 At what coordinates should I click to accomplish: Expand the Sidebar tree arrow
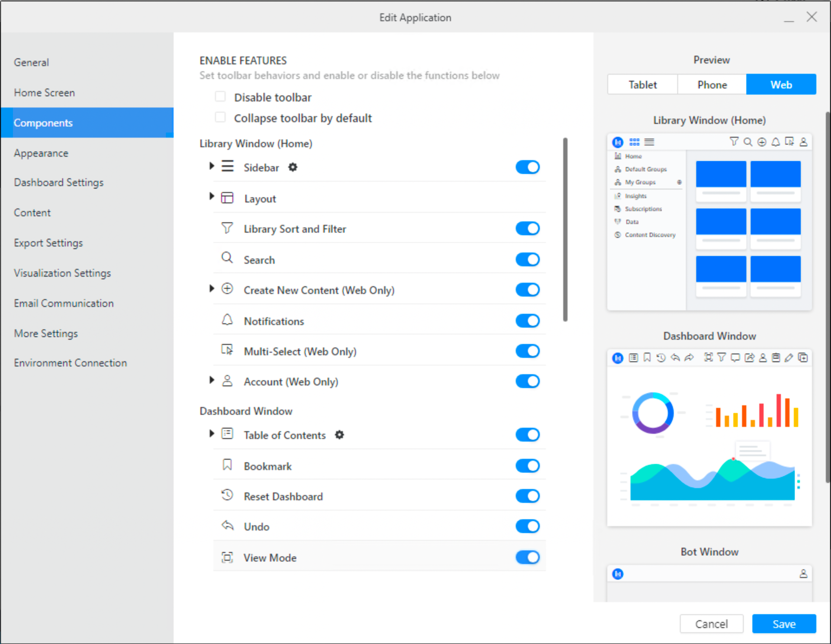[212, 166]
